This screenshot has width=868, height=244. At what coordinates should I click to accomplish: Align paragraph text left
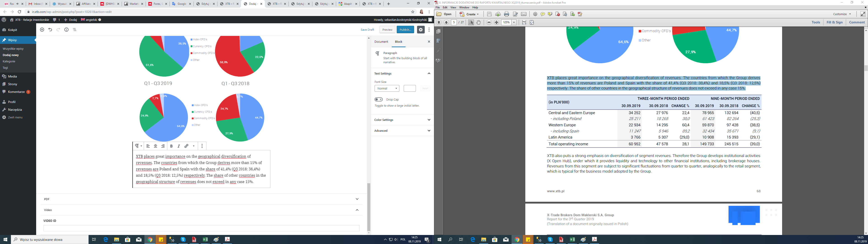tap(148, 146)
